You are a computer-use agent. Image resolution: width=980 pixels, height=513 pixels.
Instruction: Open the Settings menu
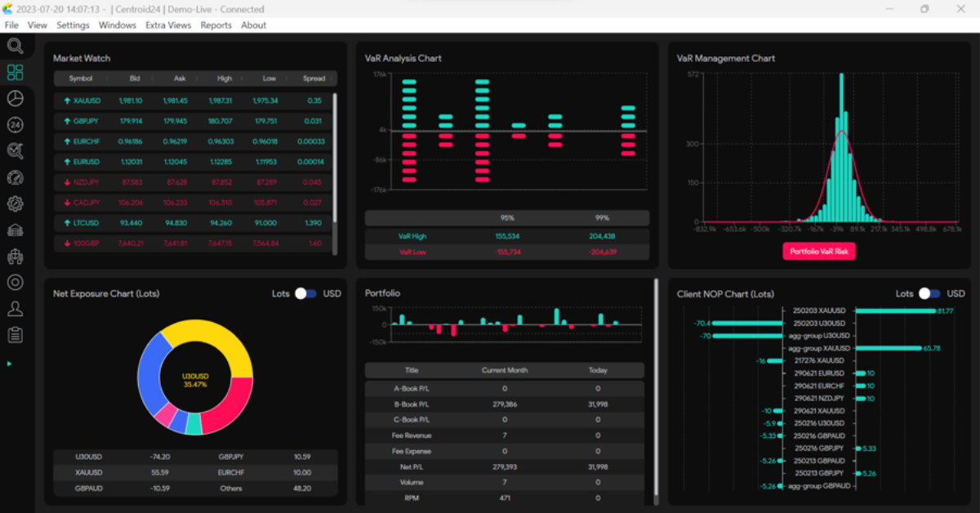coord(73,25)
